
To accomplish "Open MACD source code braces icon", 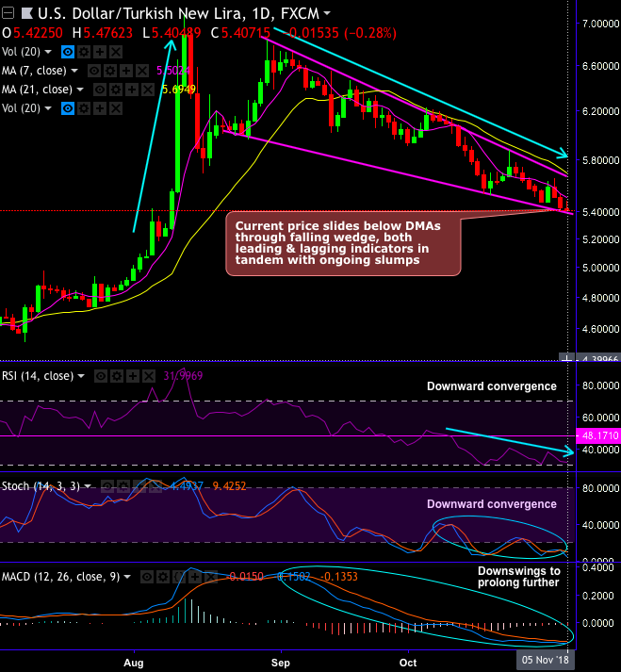I will pyautogui.click(x=179, y=578).
